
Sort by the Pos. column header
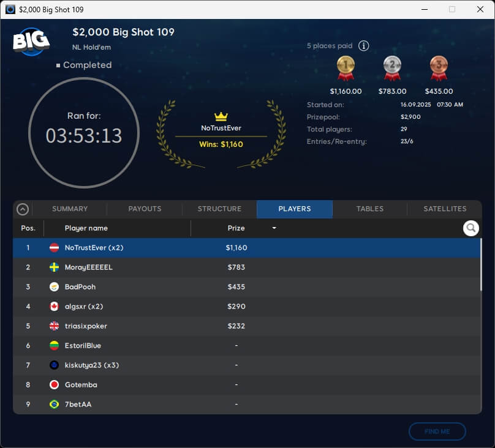[x=28, y=228]
